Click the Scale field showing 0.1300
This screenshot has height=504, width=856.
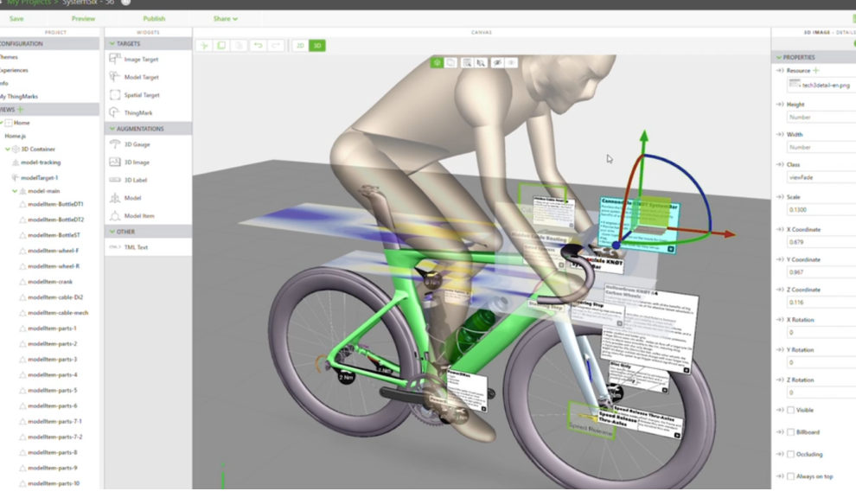pyautogui.click(x=821, y=210)
